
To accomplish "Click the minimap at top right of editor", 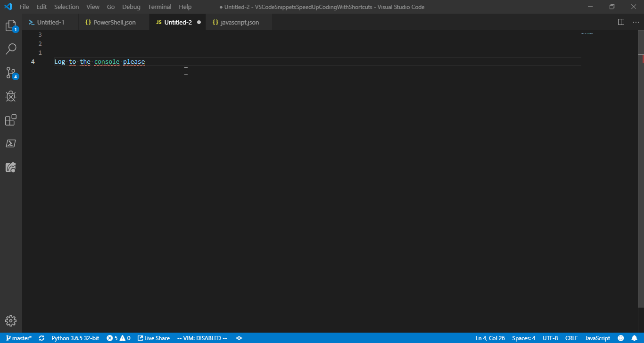I will click(587, 33).
